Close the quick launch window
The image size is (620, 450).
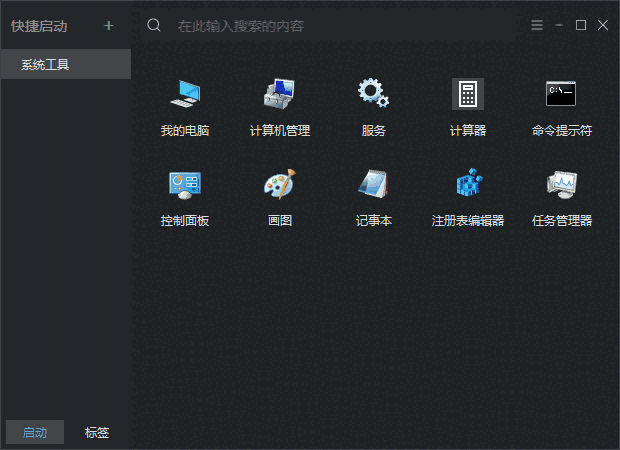coord(603,25)
